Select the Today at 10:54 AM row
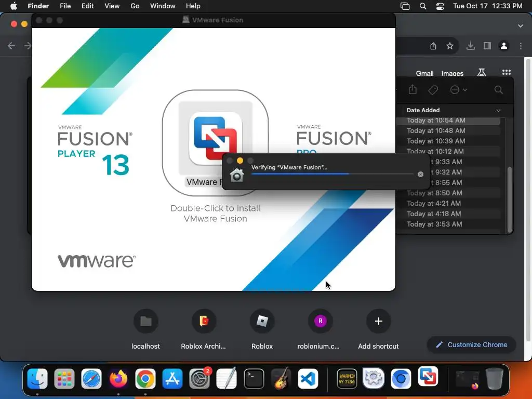Image resolution: width=532 pixels, height=399 pixels. [x=448, y=121]
